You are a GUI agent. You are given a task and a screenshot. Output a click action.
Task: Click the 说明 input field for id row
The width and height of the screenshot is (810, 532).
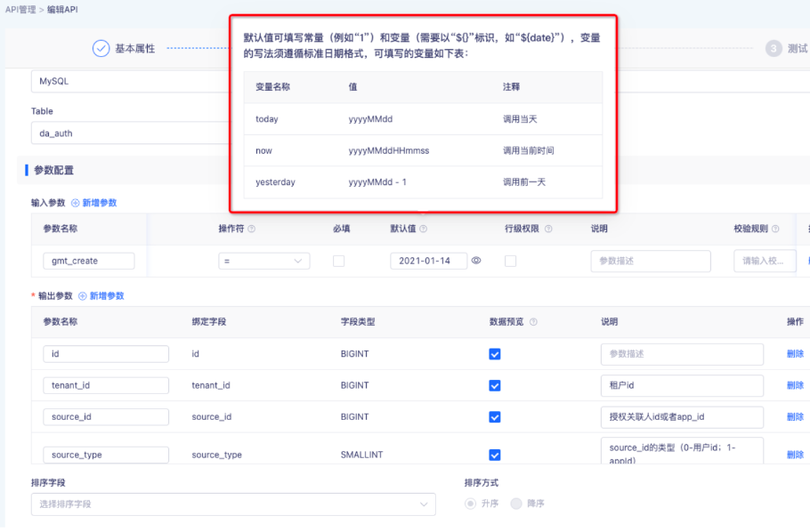click(x=681, y=354)
